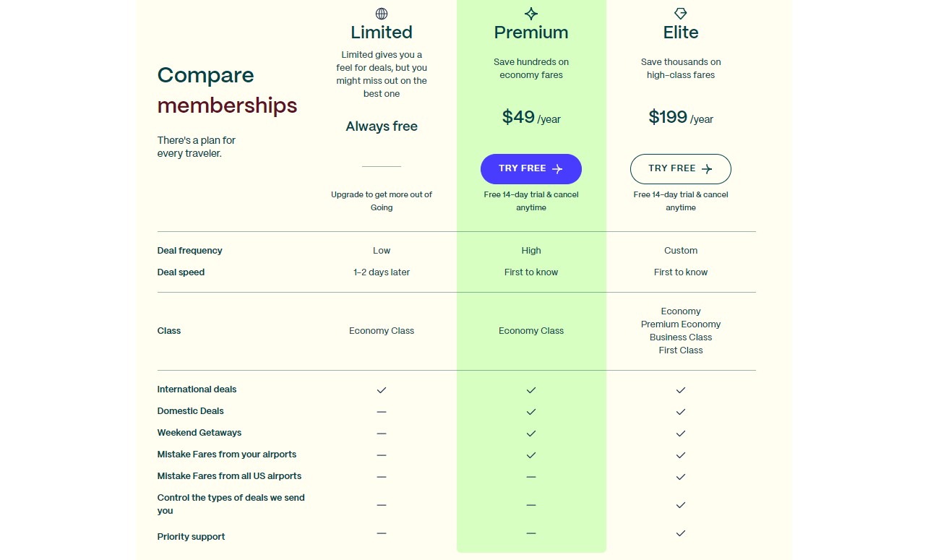
Task: Click the dash for Premium Priority support
Action: [531, 533]
